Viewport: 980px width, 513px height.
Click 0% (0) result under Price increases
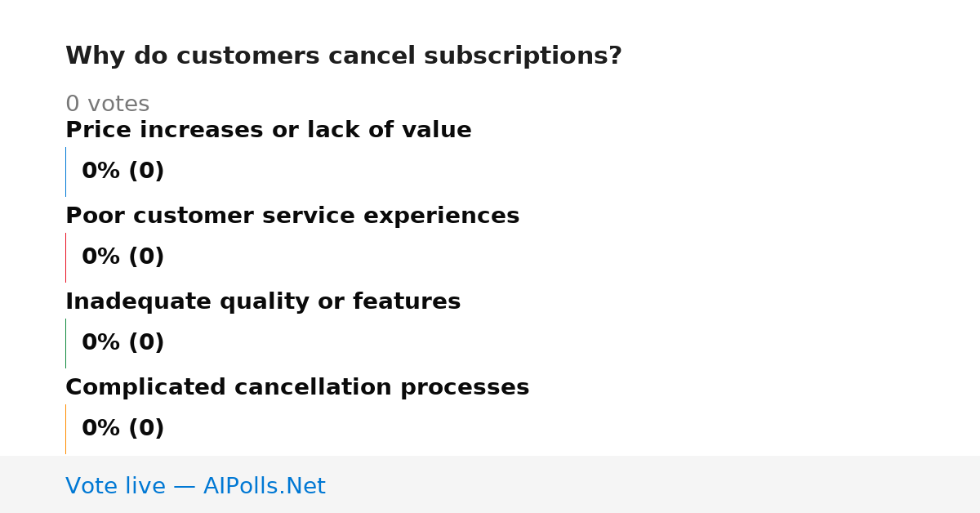122,172
